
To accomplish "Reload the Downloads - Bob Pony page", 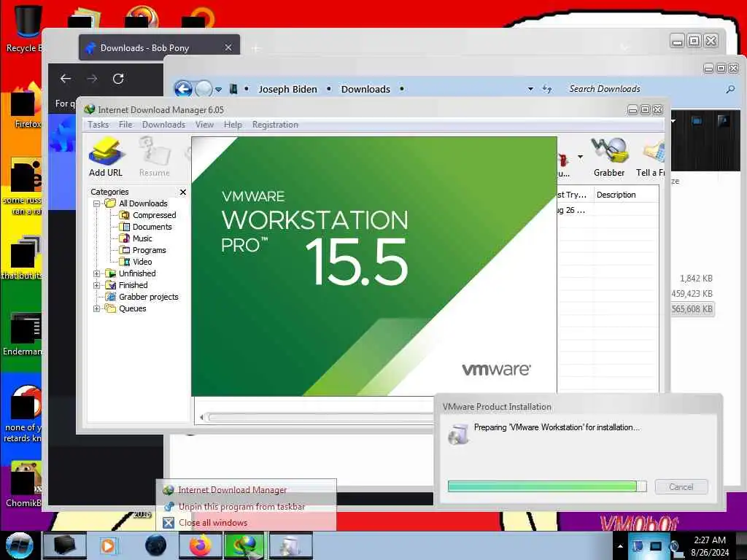I will tap(118, 79).
